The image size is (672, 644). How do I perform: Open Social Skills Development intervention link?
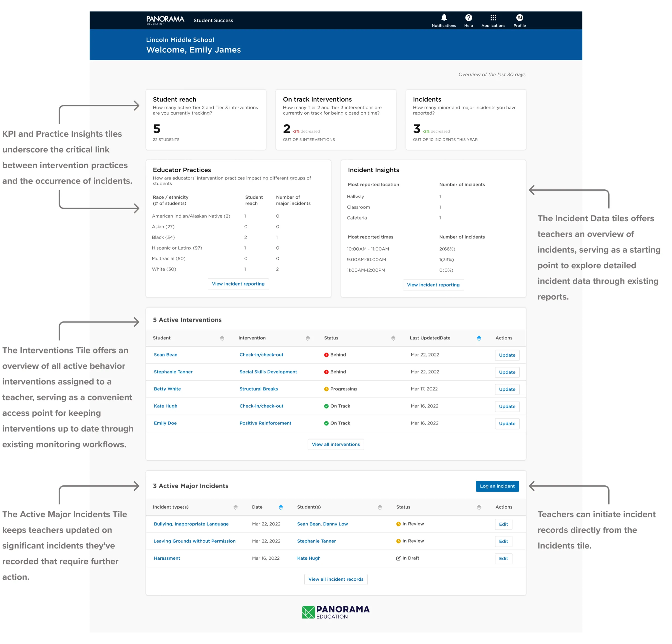point(268,372)
